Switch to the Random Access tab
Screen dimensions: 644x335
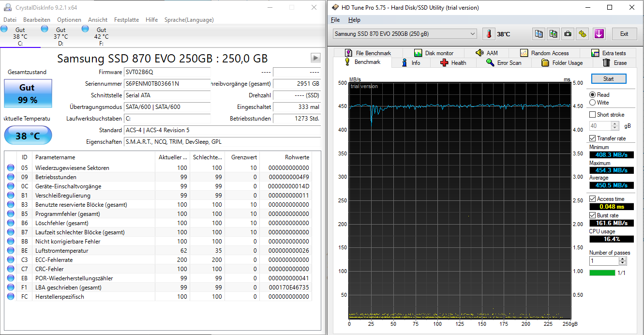coord(544,53)
